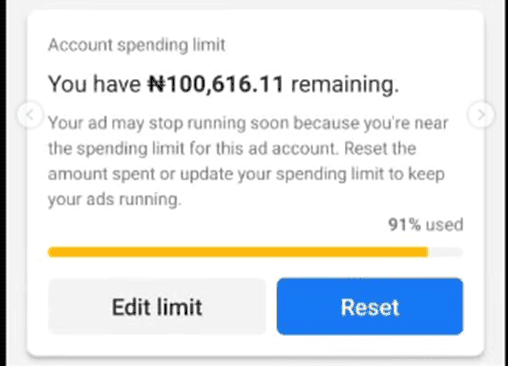This screenshot has width=508, height=366.
Task: Click the line amount spent or update your spending limit
Action: pyautogui.click(x=246, y=174)
